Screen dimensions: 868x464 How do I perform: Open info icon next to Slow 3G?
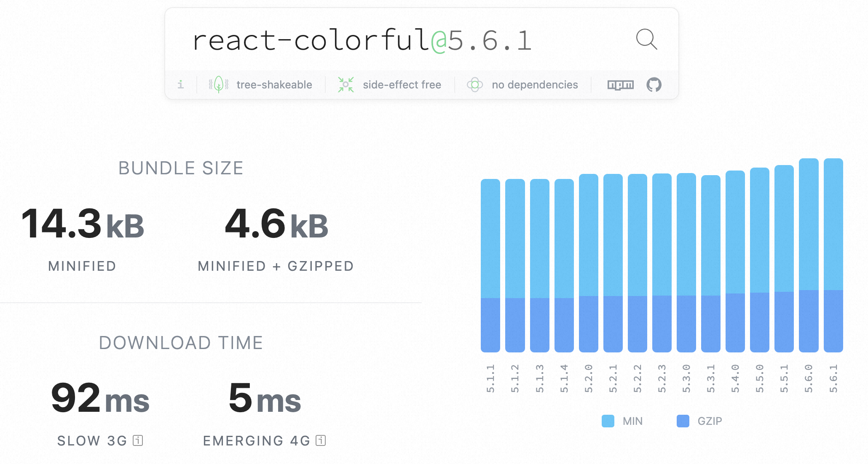138,440
